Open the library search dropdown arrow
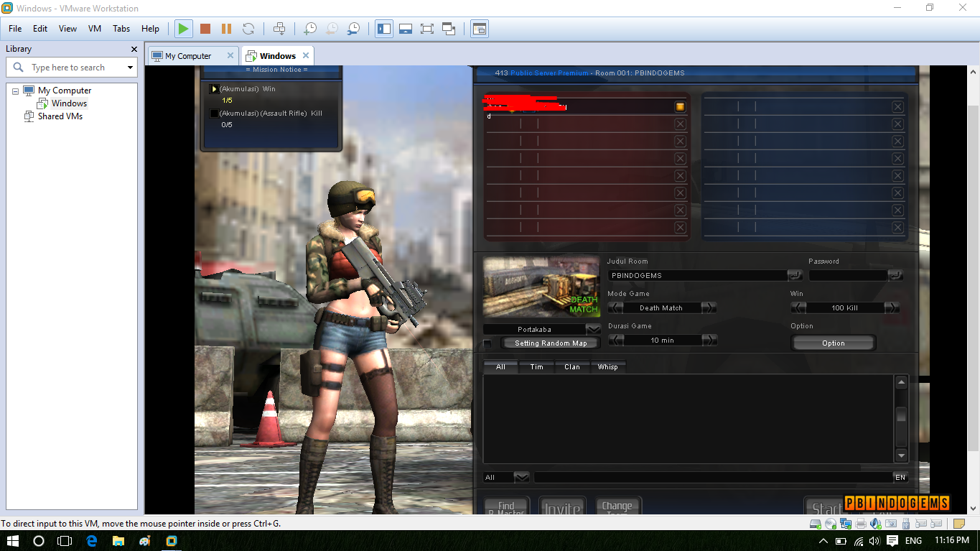 coord(130,68)
